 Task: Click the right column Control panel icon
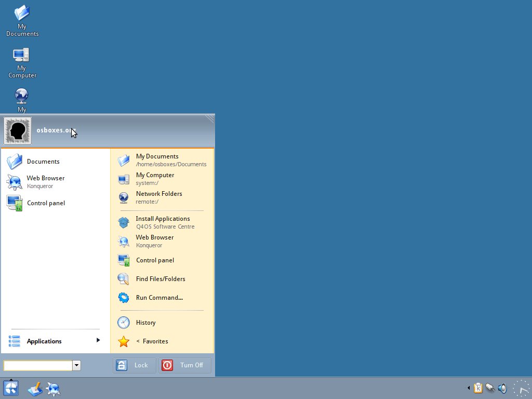tap(124, 260)
